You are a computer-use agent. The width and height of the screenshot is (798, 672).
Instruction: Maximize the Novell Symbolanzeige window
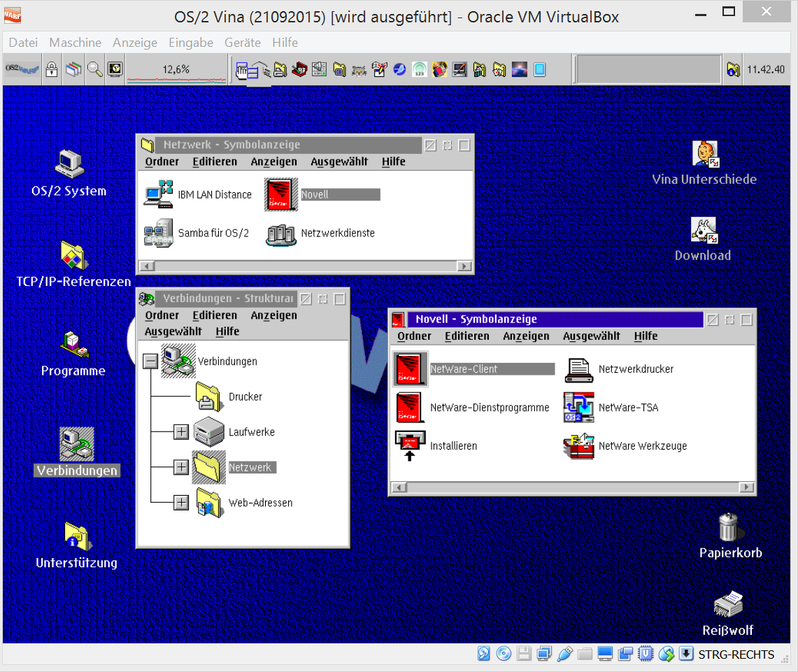(747, 320)
